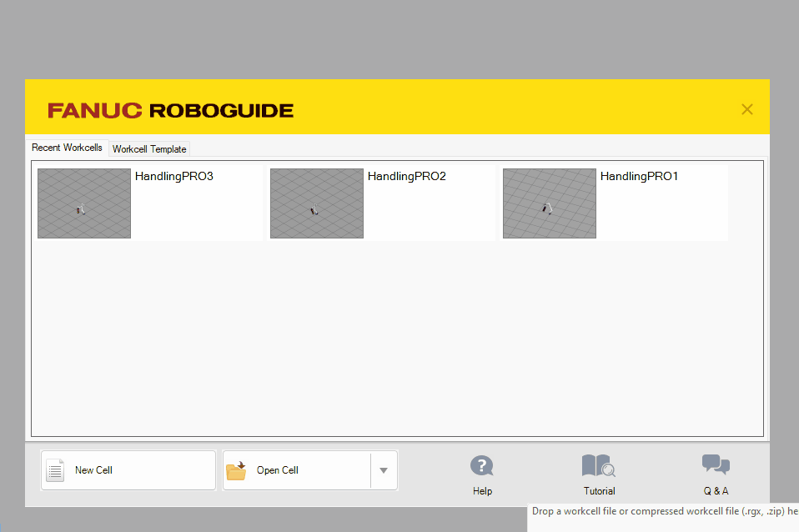Click the New Cell button
Viewport: 799px width, 532px height.
(128, 469)
